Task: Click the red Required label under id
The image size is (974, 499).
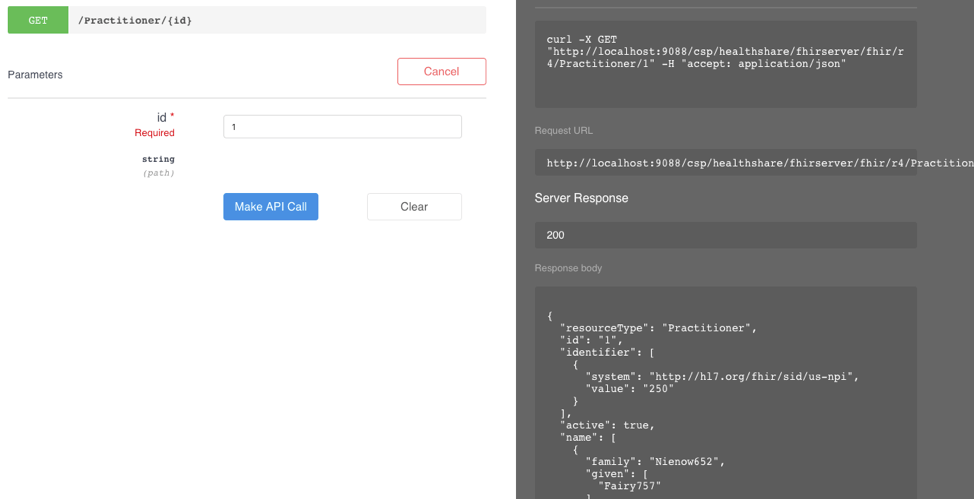Action: tap(154, 133)
